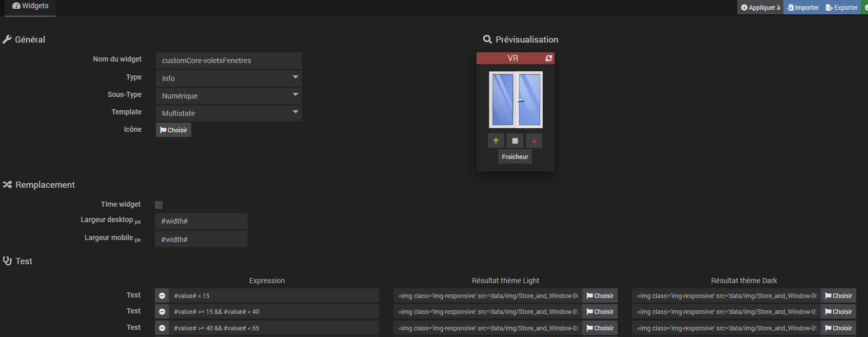The width and height of the screenshot is (868, 337).
Task: Remove the test '#value# < 15'
Action: 162,295
